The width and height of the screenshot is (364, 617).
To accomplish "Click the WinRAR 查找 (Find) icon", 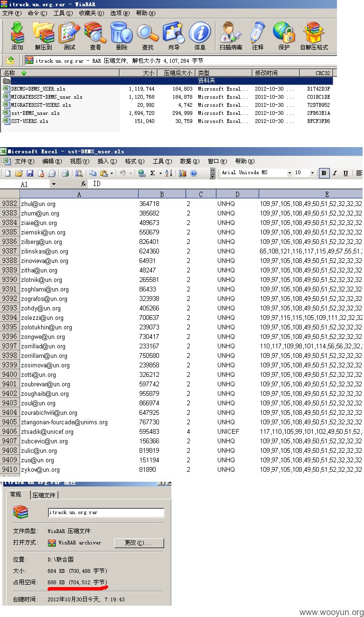I will click(x=148, y=36).
